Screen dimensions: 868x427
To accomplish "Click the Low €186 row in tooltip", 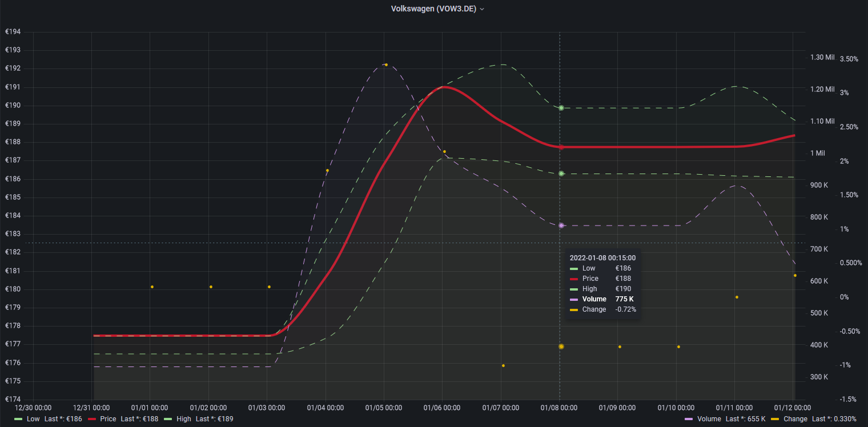I will click(602, 268).
